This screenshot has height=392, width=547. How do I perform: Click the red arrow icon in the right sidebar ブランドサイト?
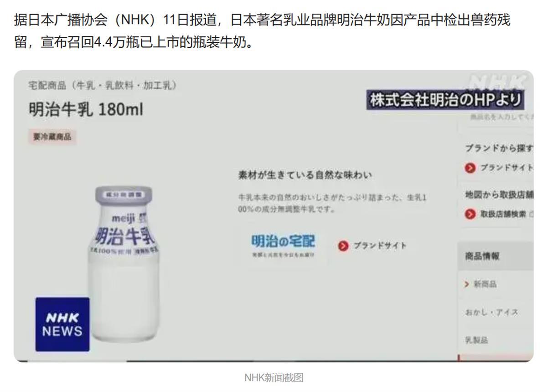pyautogui.click(x=470, y=168)
